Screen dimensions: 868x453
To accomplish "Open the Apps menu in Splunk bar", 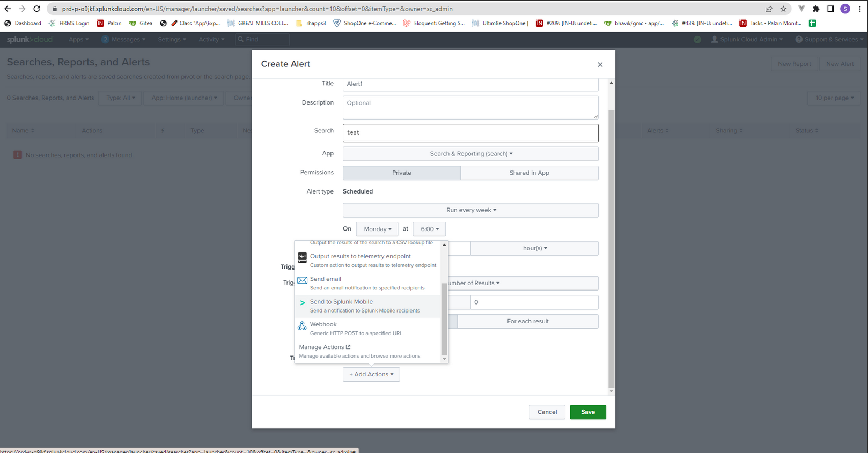I will [79, 39].
